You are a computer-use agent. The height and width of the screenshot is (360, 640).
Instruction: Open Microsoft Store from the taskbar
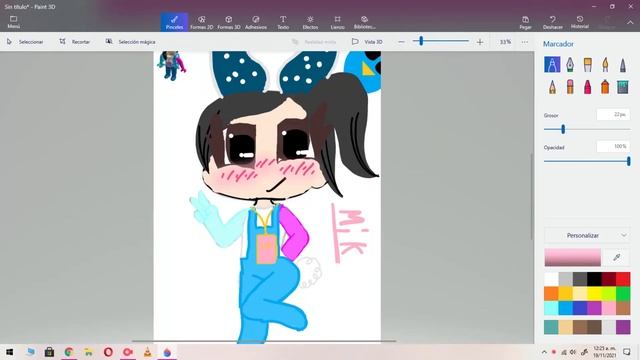(49, 352)
